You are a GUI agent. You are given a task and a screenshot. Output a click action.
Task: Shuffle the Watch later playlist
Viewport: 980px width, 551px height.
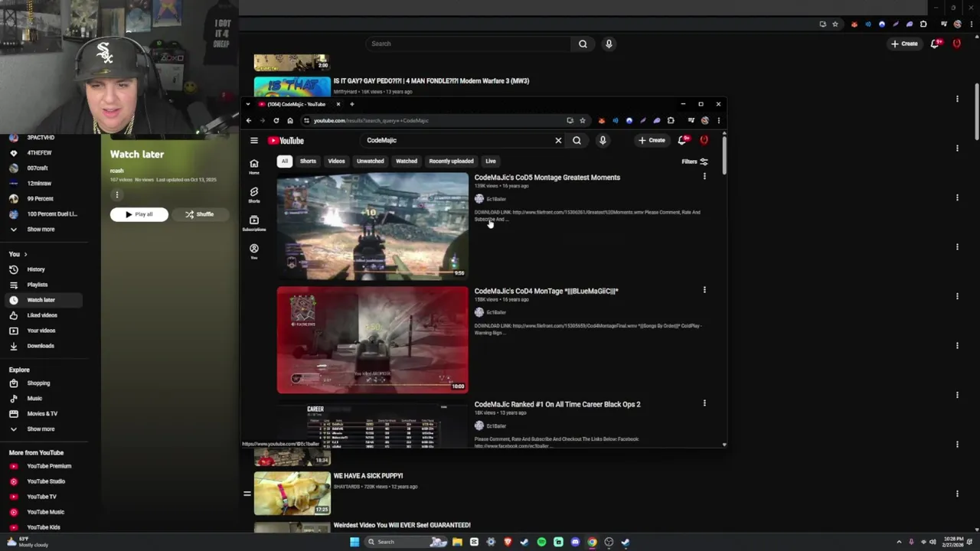(x=199, y=214)
